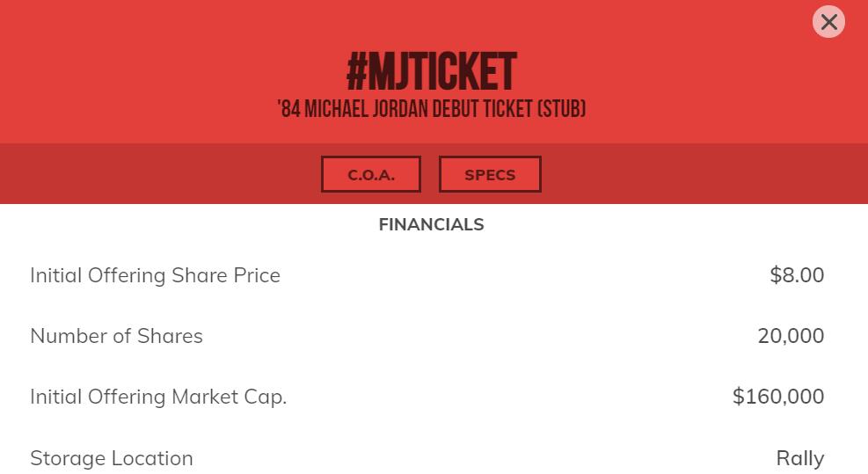Open the C.O.A. certificate view
The height and width of the screenshot is (474, 868).
coord(370,174)
